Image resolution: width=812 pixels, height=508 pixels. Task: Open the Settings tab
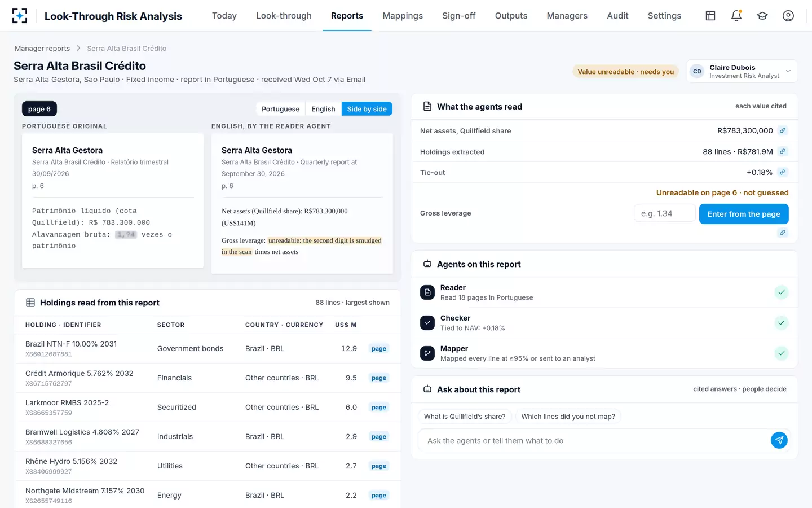664,16
